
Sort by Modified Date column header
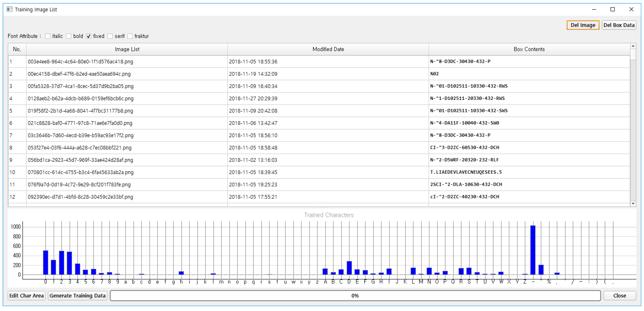(328, 49)
